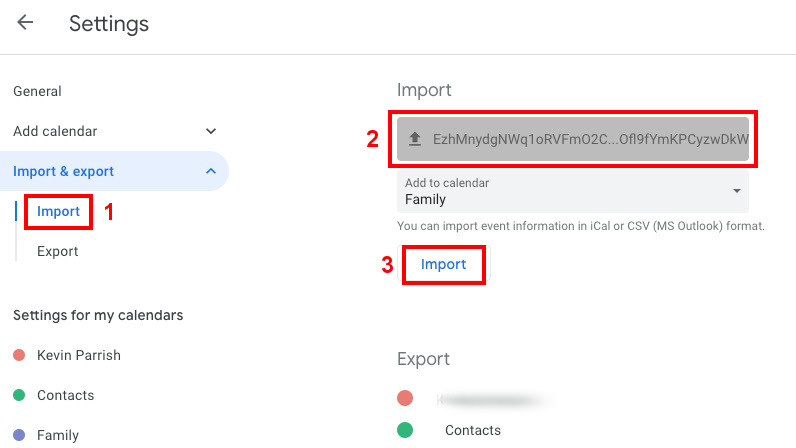This screenshot has width=796, height=448.
Task: Click the upload icon in file field
Action: [414, 140]
